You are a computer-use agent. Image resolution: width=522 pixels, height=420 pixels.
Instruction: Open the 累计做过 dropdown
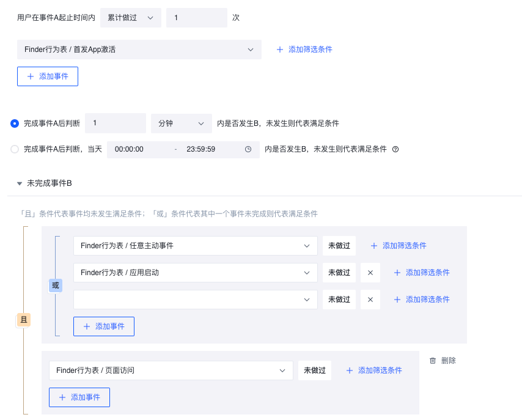(131, 18)
